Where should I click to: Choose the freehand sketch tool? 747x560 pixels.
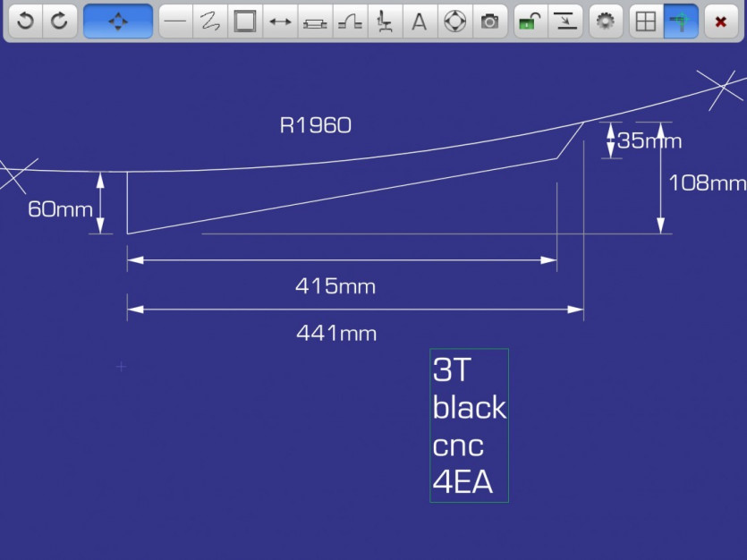pyautogui.click(x=210, y=21)
